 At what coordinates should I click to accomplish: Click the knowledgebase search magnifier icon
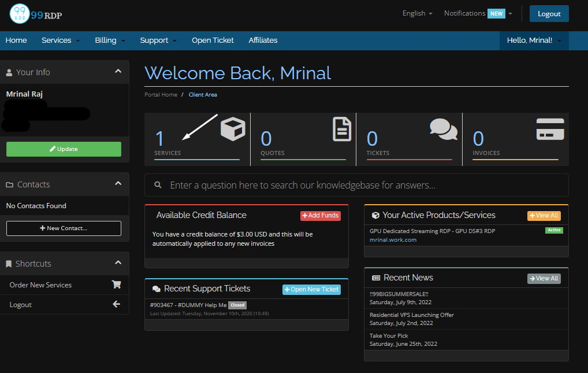pos(158,186)
